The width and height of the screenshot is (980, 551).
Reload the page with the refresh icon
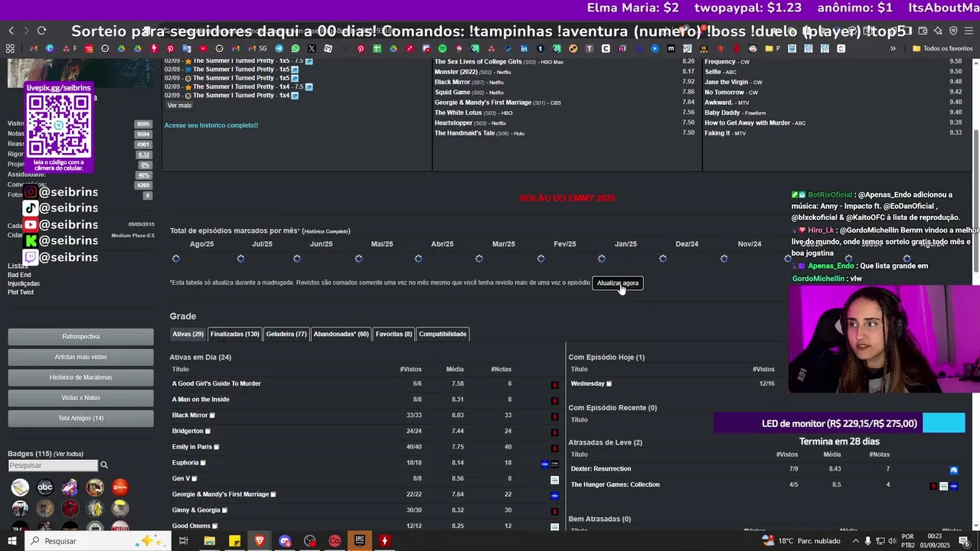click(41, 31)
